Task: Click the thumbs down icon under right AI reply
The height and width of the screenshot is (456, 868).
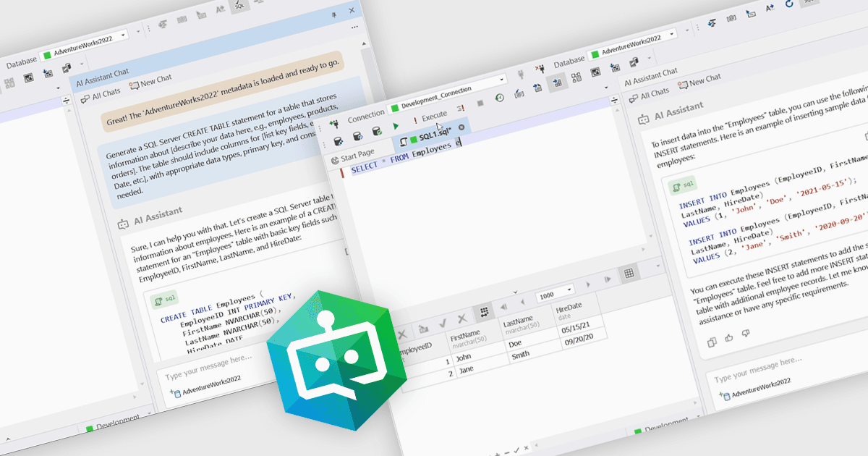Action: (746, 333)
